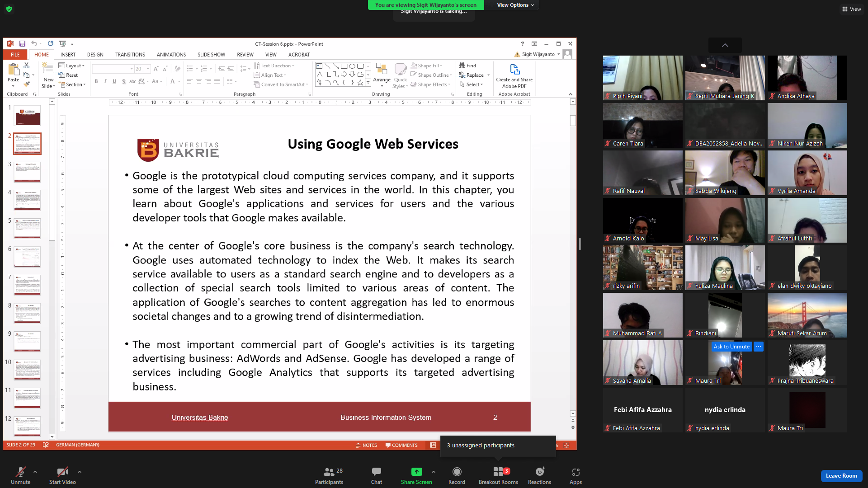Switch to the DESIGN tab
The image size is (868, 488).
pyautogui.click(x=95, y=55)
